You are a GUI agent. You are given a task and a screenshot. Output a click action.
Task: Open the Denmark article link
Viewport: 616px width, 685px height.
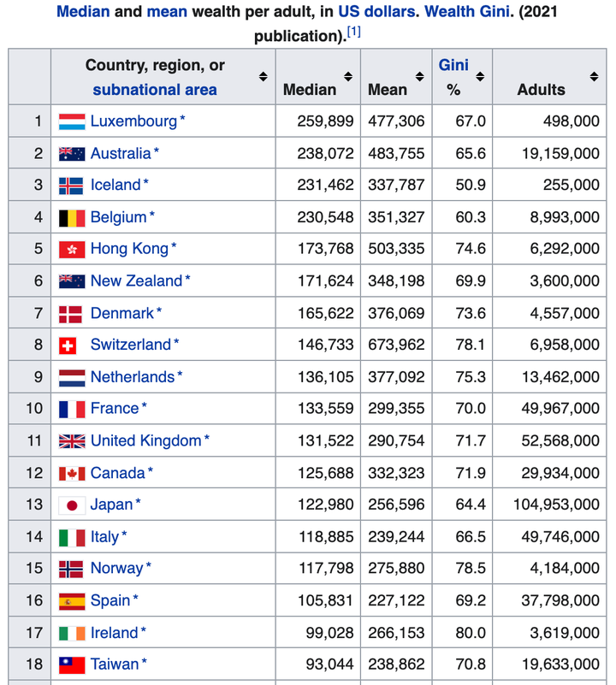(x=122, y=313)
